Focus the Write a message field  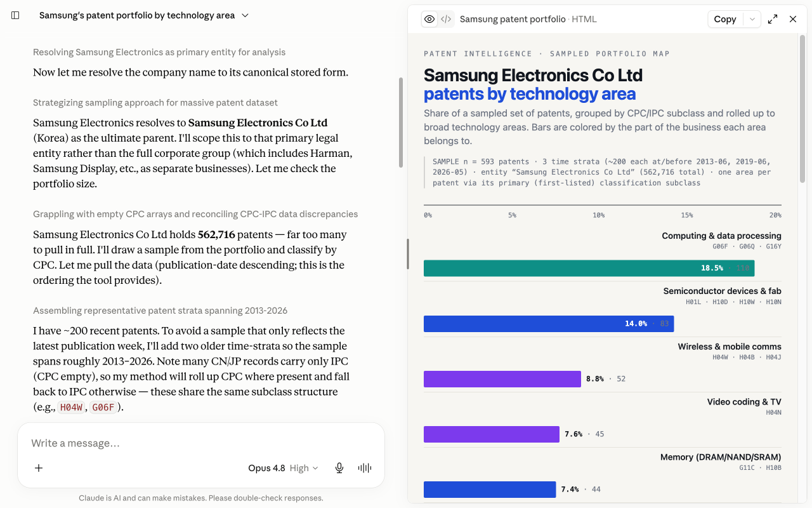(201, 443)
